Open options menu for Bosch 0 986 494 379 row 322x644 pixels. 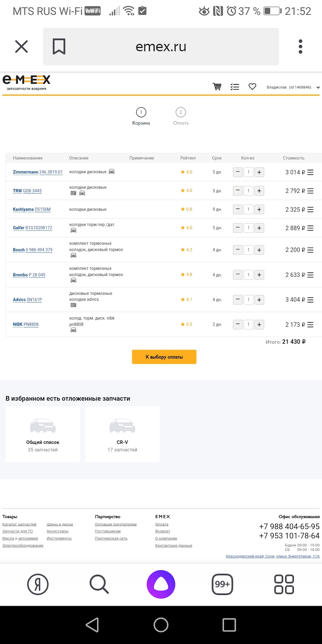(x=310, y=250)
